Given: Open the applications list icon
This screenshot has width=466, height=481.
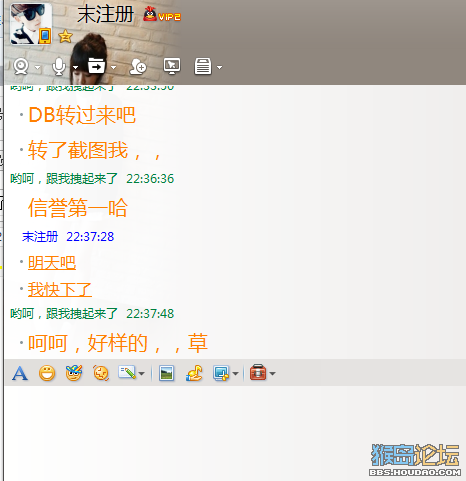Looking at the screenshot, I should (x=203, y=66).
